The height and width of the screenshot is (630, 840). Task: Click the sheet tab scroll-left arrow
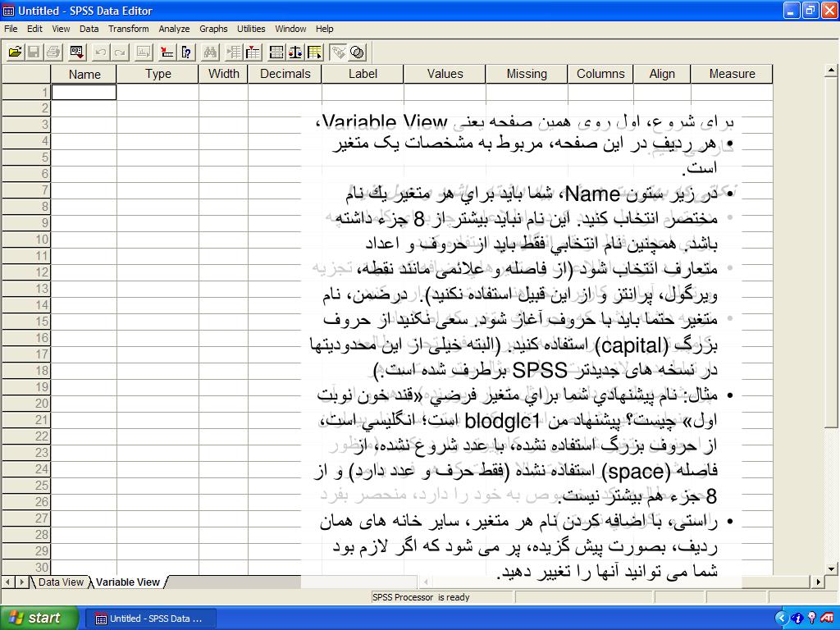(8, 582)
